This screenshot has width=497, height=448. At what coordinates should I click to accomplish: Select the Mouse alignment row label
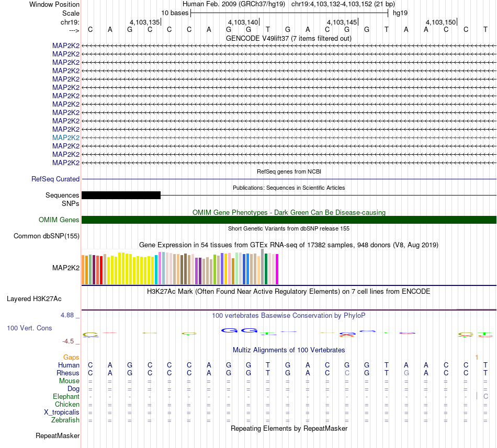(69, 381)
